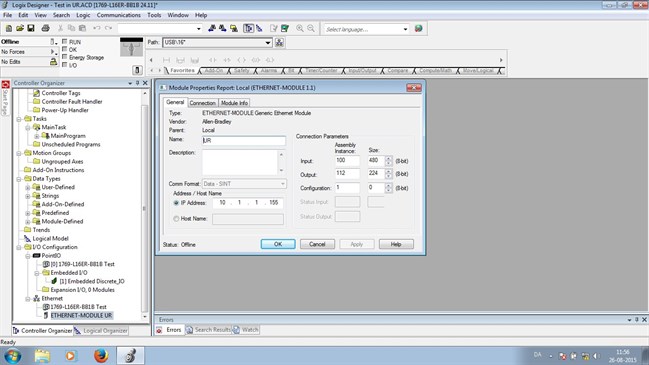Image resolution: width=649 pixels, height=365 pixels.
Task: Open the Communications menu
Action: pyautogui.click(x=118, y=15)
